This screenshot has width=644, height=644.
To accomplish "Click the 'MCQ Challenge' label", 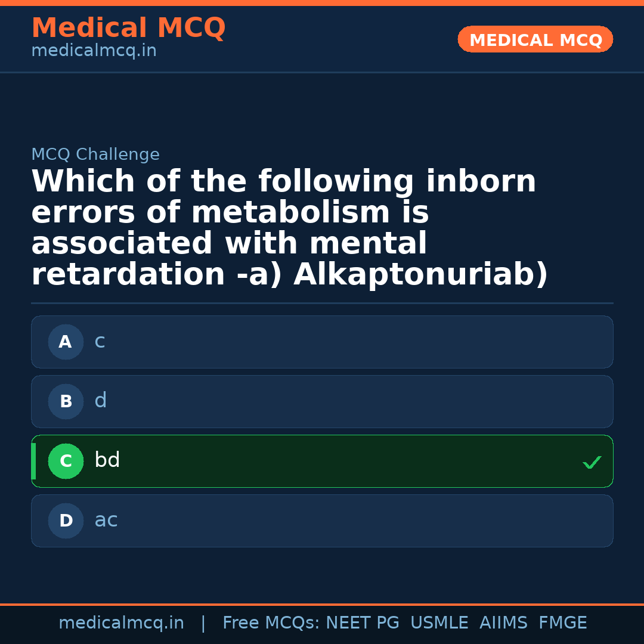I will 95,155.
